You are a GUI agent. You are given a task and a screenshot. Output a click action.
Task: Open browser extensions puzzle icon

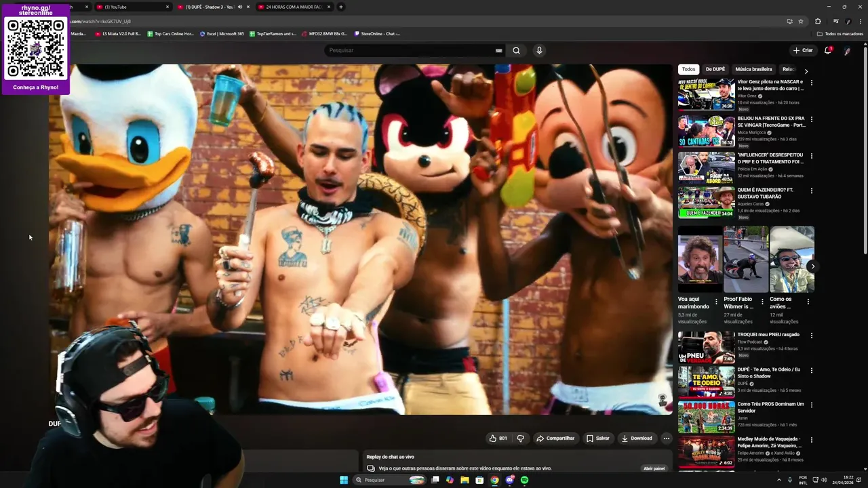pyautogui.click(x=818, y=21)
